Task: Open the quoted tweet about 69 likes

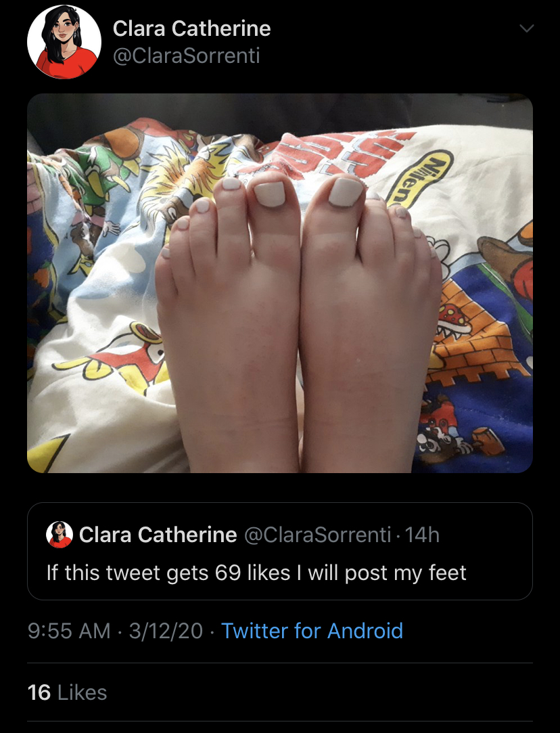Action: (x=280, y=551)
